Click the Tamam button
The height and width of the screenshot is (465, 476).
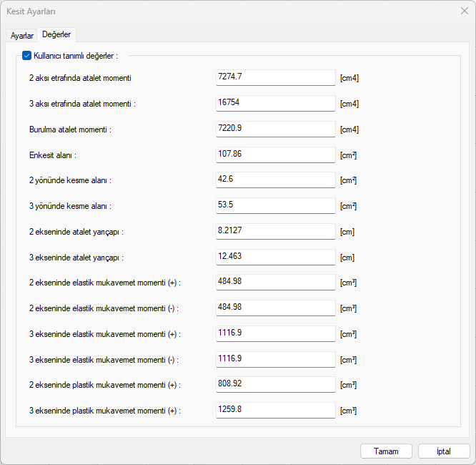386,451
